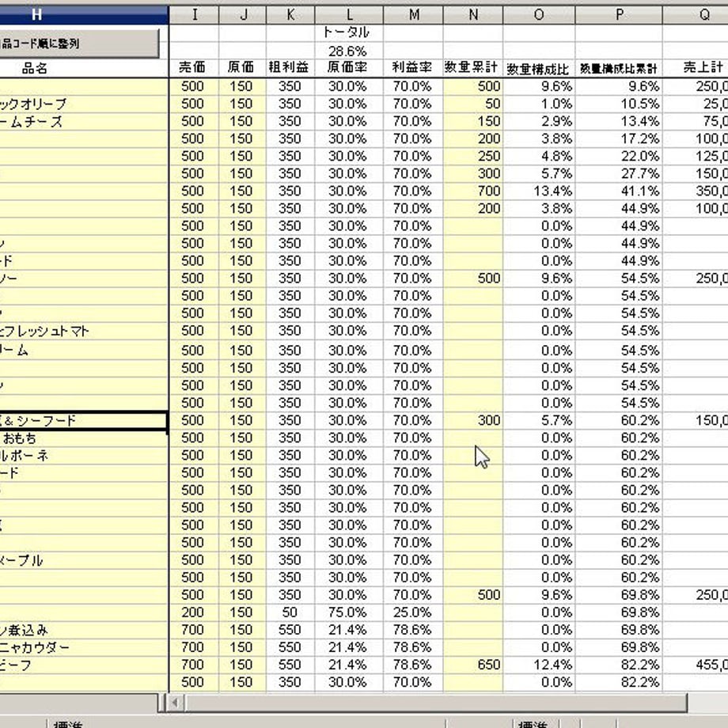The height and width of the screenshot is (728, 728).
Task: Select the product cell ending ックオリーブ
Action: pyautogui.click(x=84, y=104)
